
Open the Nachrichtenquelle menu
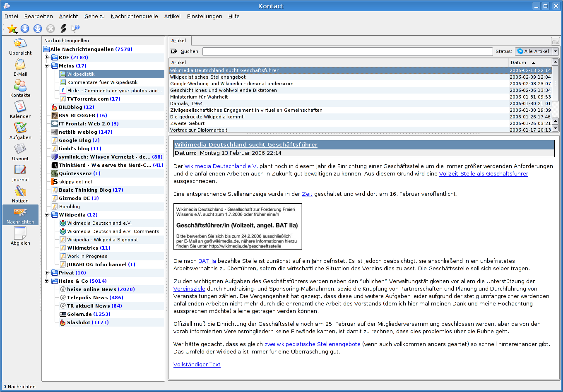pos(135,17)
